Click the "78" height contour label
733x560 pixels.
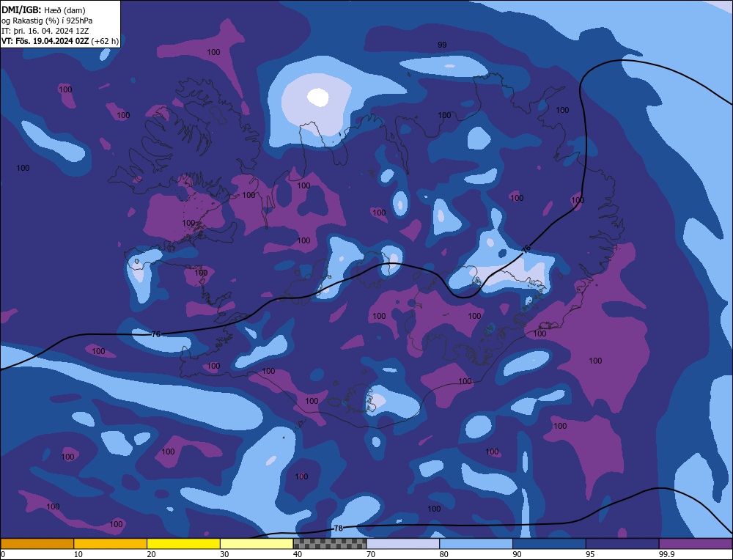pyautogui.click(x=339, y=528)
